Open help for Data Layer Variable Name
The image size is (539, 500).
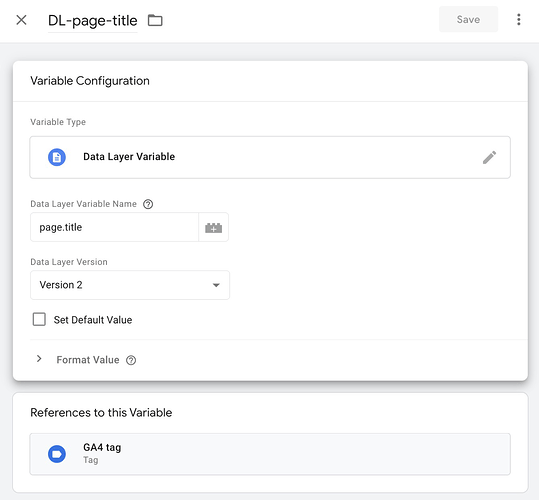point(148,204)
